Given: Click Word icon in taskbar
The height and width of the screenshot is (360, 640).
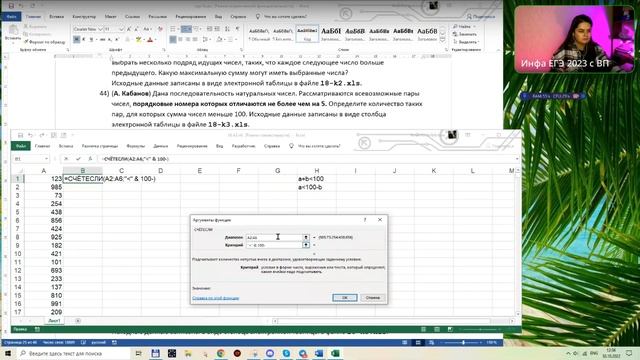Looking at the screenshot, I should (x=319, y=353).
